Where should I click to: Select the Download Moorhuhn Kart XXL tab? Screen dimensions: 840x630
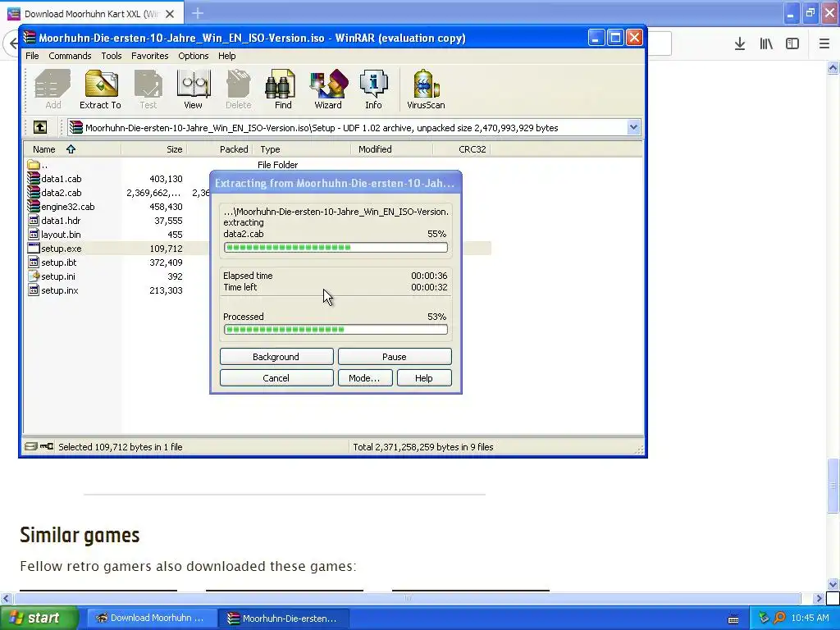click(91, 13)
